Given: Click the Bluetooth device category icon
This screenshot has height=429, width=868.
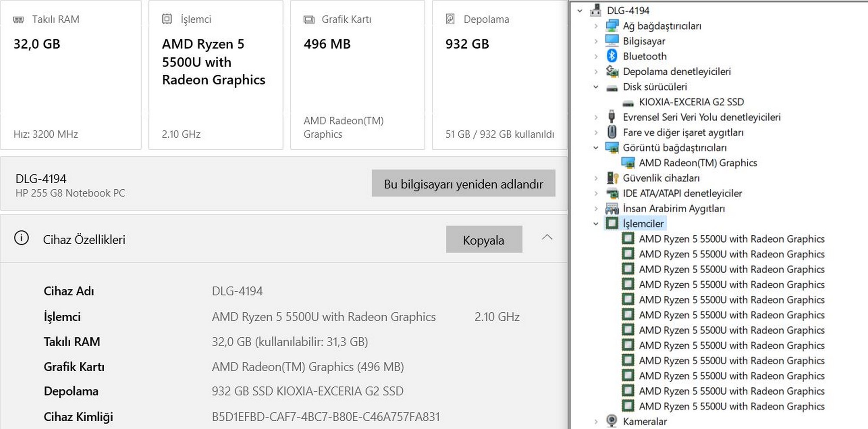Looking at the screenshot, I should pyautogui.click(x=612, y=56).
